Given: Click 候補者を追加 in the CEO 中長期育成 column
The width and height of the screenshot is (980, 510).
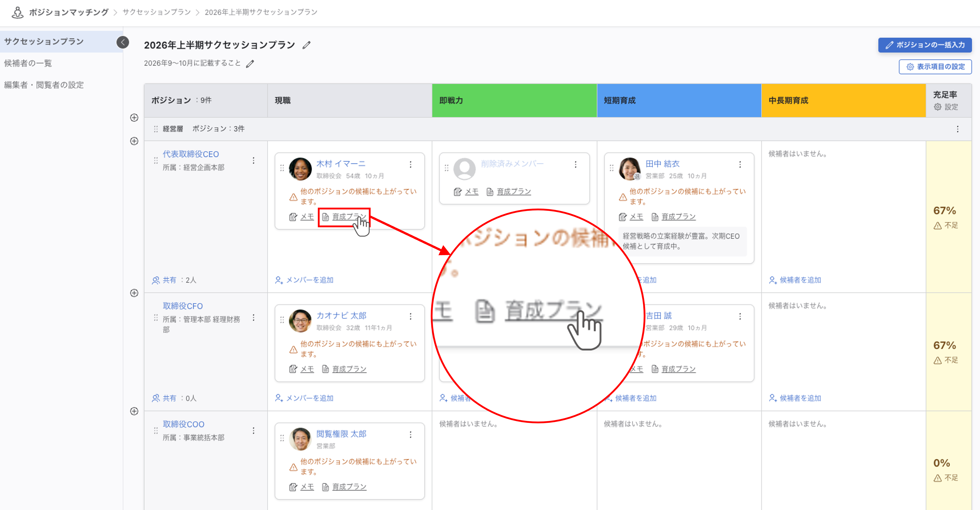Looking at the screenshot, I should [x=795, y=280].
